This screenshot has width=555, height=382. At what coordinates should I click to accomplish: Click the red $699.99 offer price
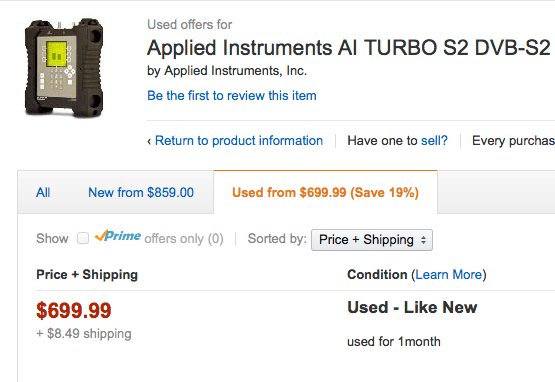pos(74,310)
